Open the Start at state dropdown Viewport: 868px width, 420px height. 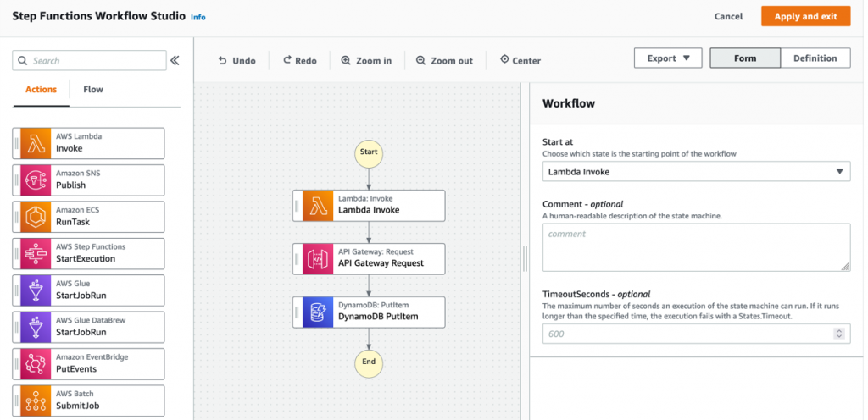(x=697, y=171)
